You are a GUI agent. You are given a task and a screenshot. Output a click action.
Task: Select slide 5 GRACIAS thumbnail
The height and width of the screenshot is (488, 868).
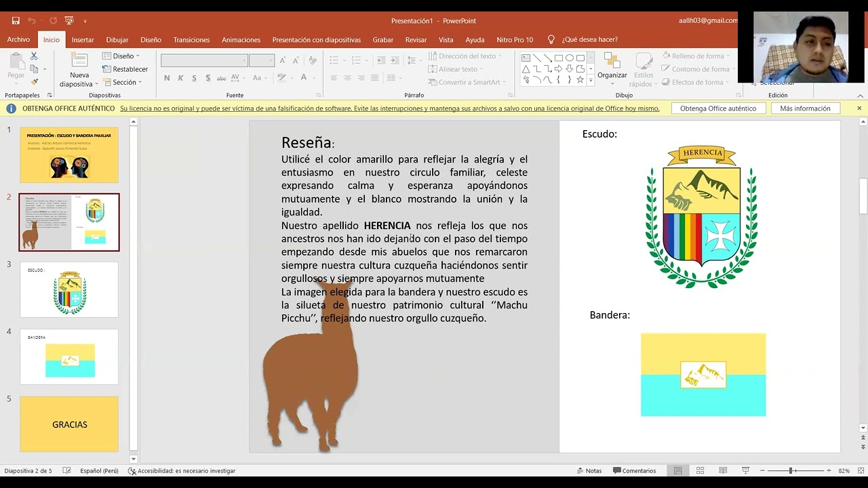click(69, 424)
